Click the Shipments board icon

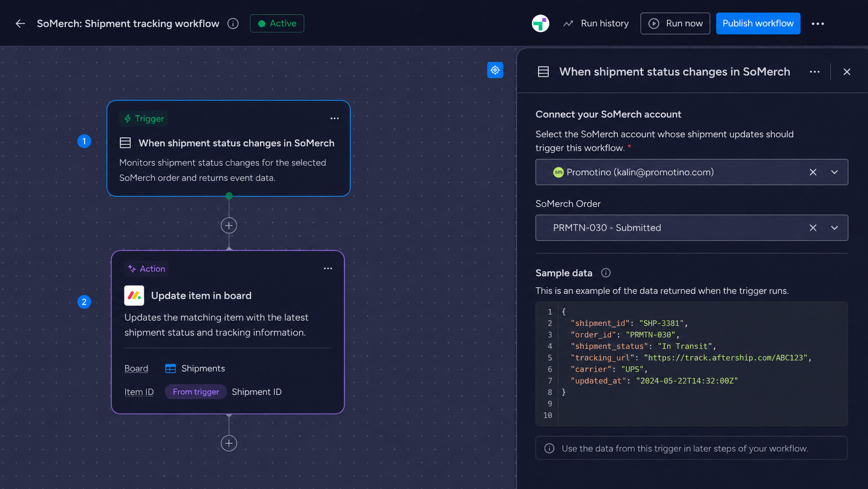pos(170,368)
